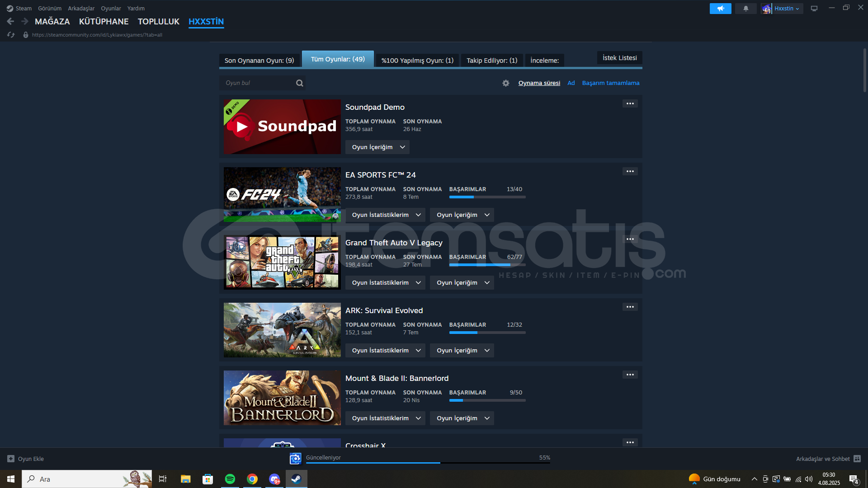Sort games by Başarım tamamlama

[610, 83]
